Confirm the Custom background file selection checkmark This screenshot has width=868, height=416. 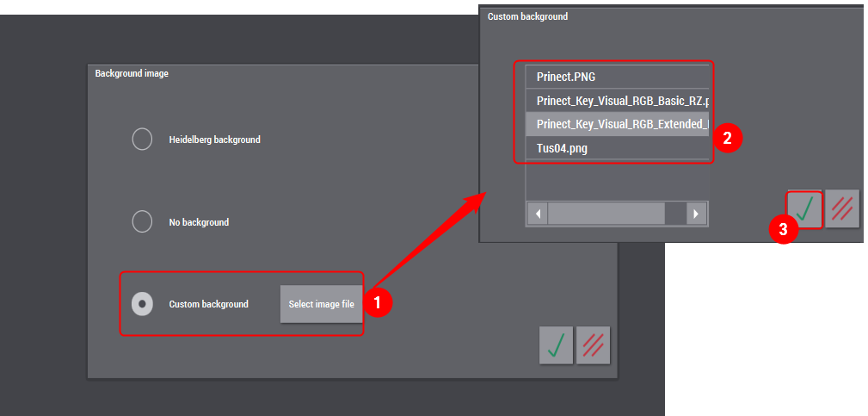[805, 209]
